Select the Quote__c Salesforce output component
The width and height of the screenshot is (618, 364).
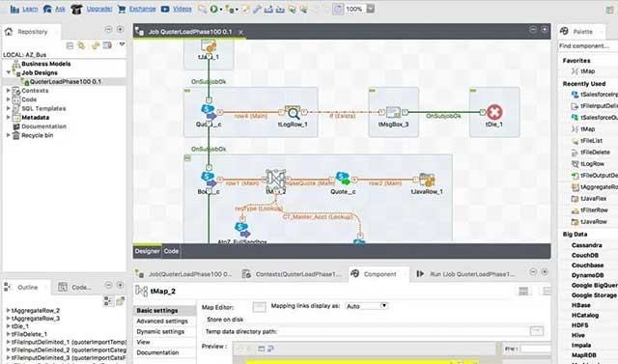point(343,179)
